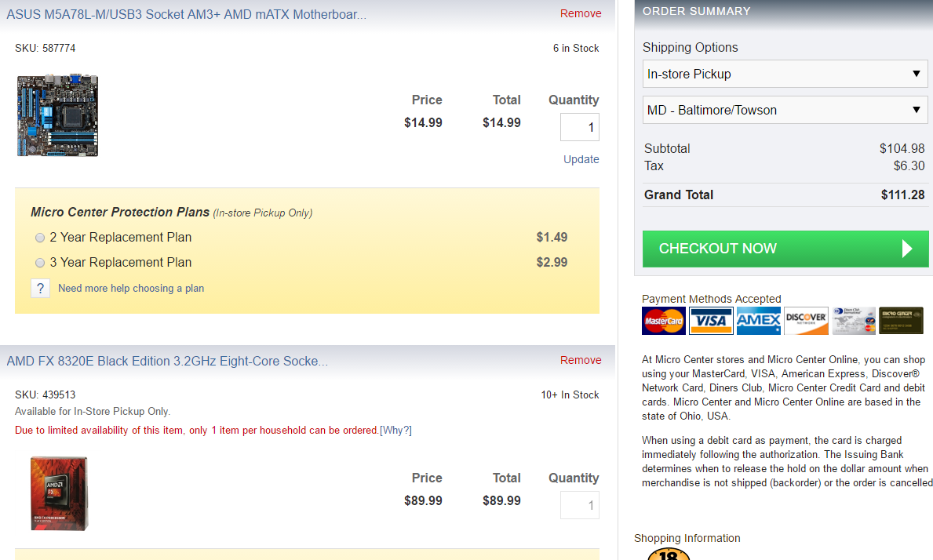Open the ASUS M5A78L-M/USB3 product title link
Viewport: 933px width, 560px height.
click(186, 14)
